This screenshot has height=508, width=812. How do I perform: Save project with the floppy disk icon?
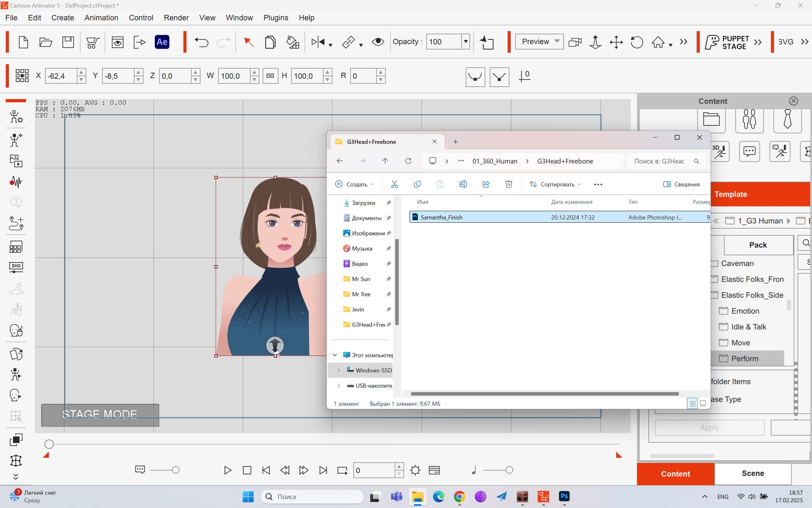click(x=68, y=42)
